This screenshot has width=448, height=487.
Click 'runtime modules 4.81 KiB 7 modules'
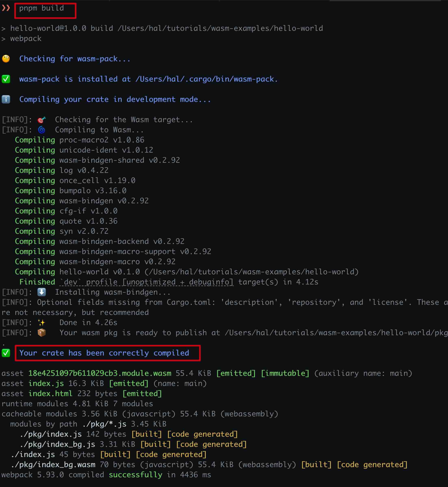77,404
